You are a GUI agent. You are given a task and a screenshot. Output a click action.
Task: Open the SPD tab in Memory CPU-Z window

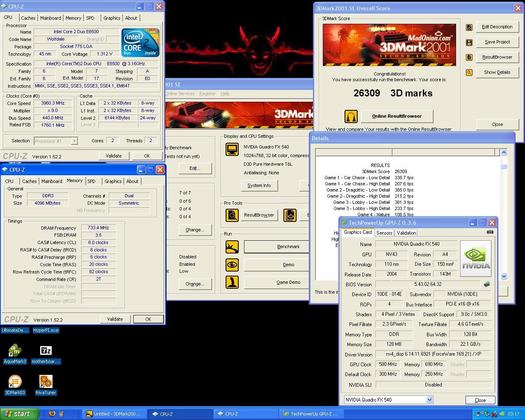coord(91,181)
